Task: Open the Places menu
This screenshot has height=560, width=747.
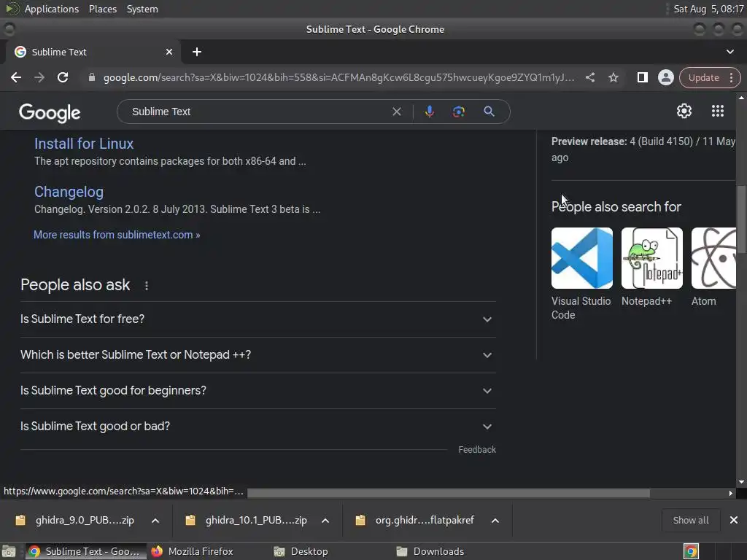Action: click(x=103, y=9)
